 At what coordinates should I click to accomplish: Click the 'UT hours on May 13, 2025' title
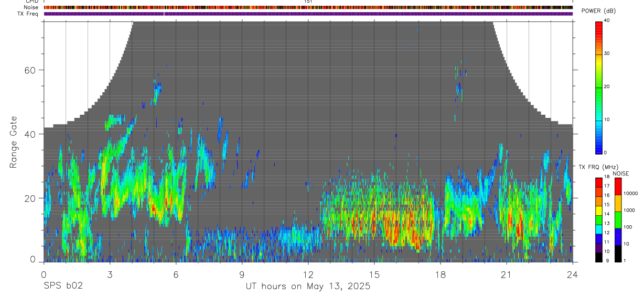click(x=308, y=287)
